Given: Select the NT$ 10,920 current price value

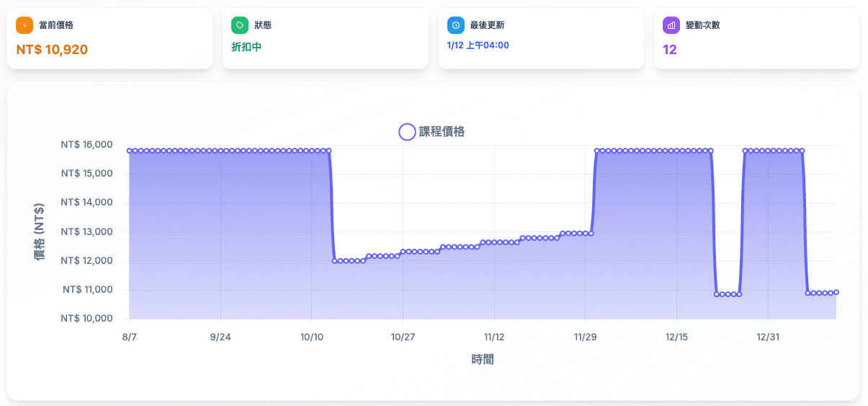Looking at the screenshot, I should point(52,50).
